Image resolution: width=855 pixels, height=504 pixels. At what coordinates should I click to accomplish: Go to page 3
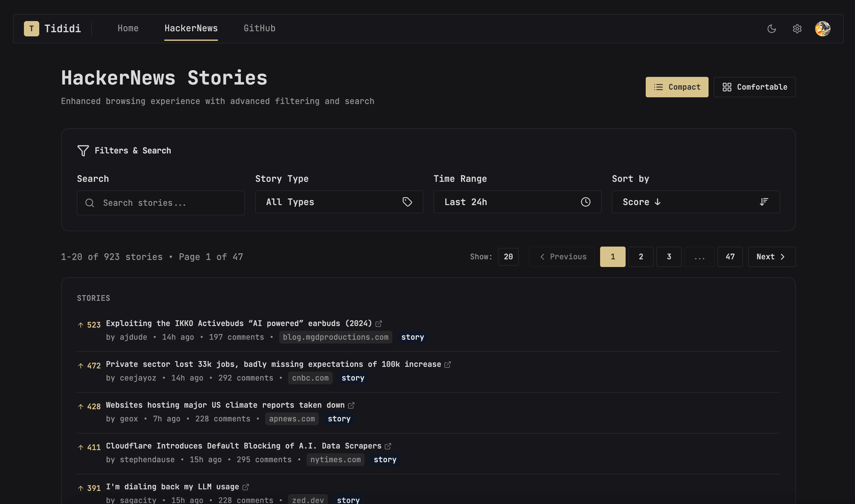click(x=669, y=256)
